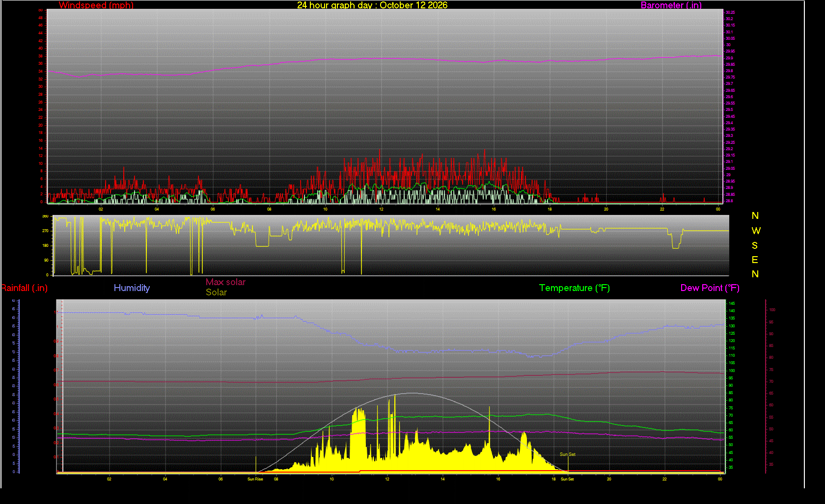Click the "Temperature (°F)" green label
This screenshot has width=825, height=504.
click(575, 288)
